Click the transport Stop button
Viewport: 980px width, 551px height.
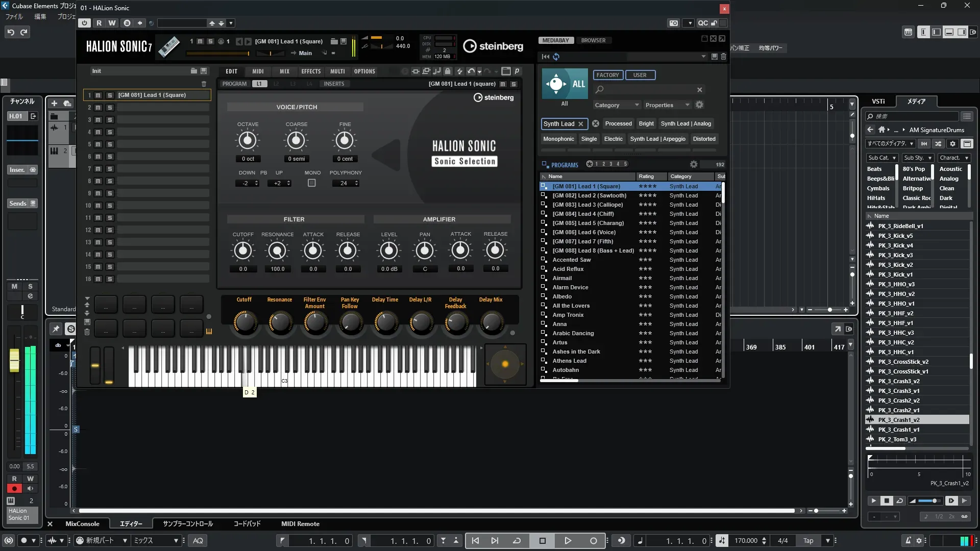pyautogui.click(x=542, y=541)
